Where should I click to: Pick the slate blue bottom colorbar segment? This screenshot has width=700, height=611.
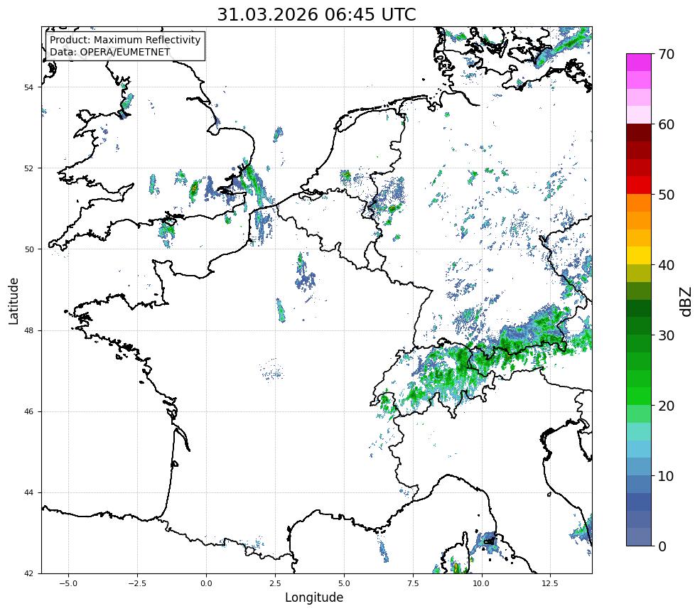click(x=638, y=536)
